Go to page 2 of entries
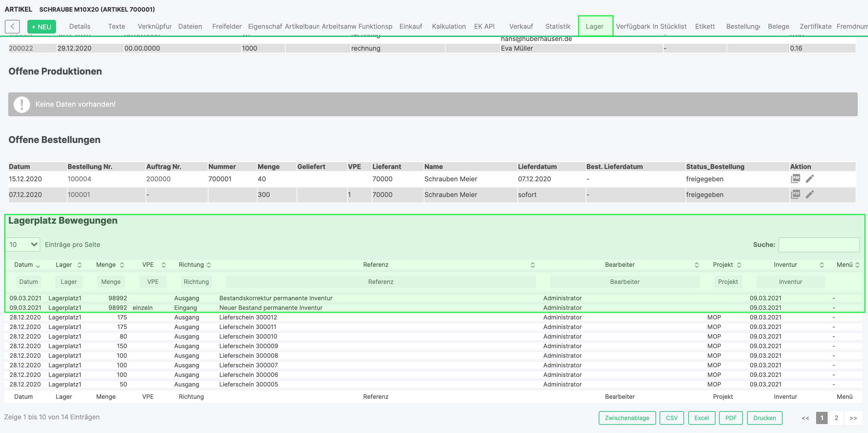Viewport: 868px width, 433px height. point(836,418)
